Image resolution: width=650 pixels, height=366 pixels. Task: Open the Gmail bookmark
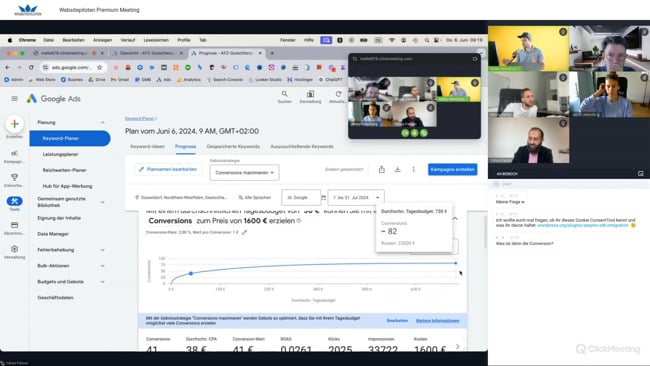click(119, 80)
